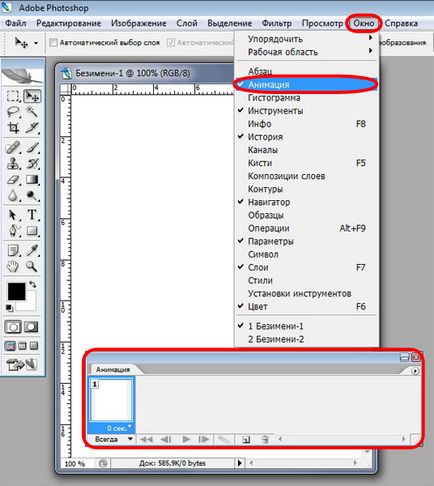
Task: Select the Eyedropper tool
Action: coord(32,250)
